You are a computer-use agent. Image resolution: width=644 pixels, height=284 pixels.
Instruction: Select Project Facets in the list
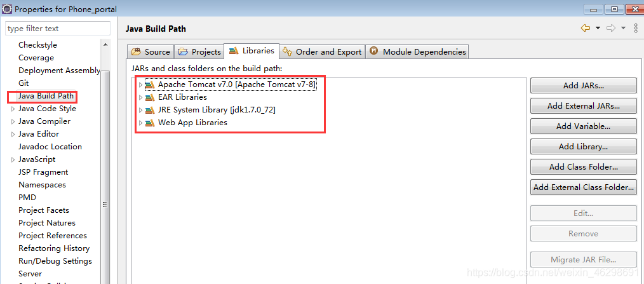(x=44, y=211)
